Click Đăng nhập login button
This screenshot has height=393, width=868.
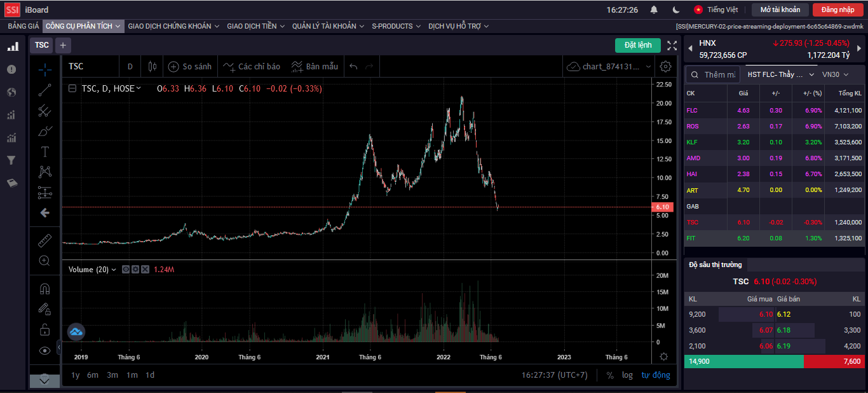point(838,10)
